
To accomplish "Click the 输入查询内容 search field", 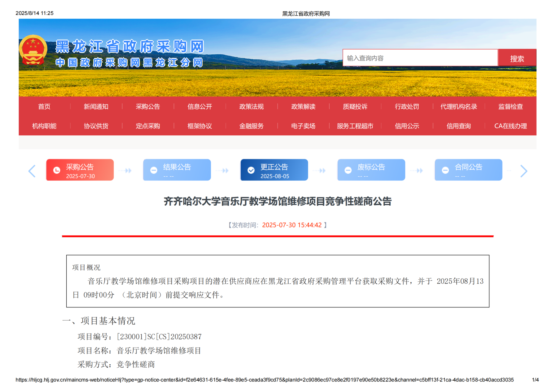I will pyautogui.click(x=420, y=58).
